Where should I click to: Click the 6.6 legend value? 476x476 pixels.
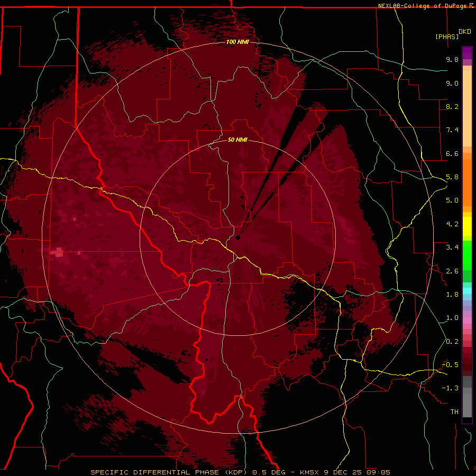tap(452, 153)
